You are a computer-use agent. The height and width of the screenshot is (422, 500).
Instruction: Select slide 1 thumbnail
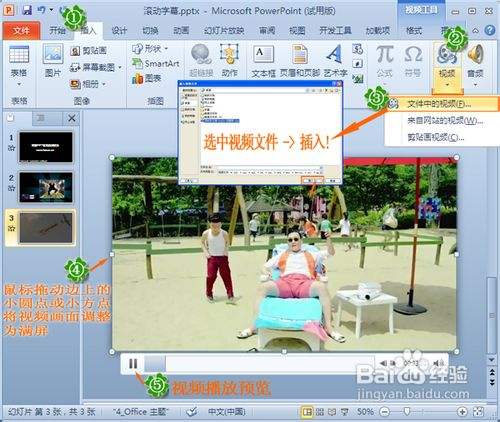coord(46,147)
